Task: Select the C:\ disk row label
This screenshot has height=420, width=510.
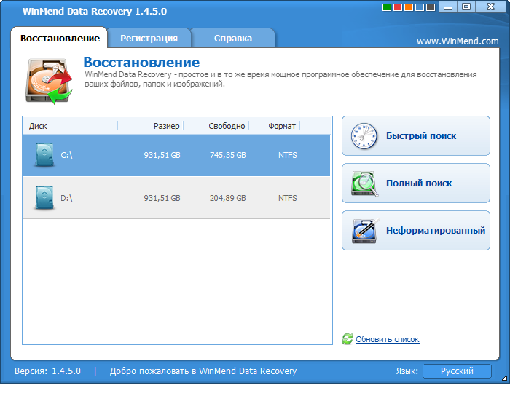Action: click(67, 155)
